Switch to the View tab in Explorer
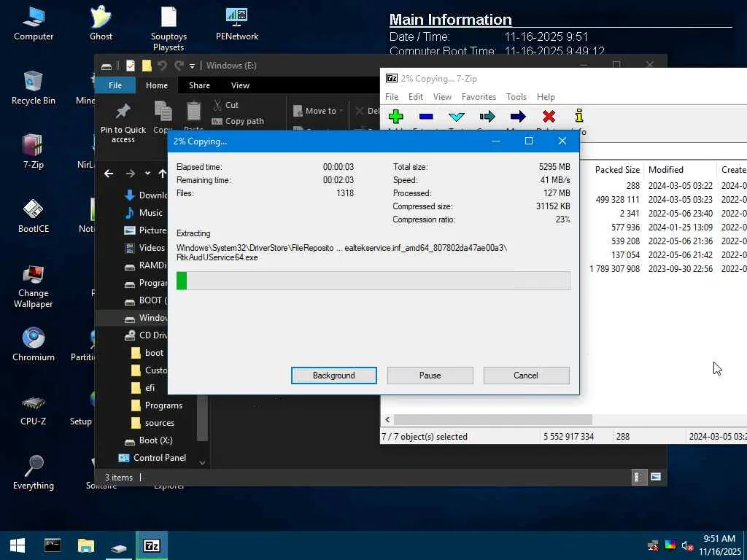The width and height of the screenshot is (747, 560). tap(240, 85)
